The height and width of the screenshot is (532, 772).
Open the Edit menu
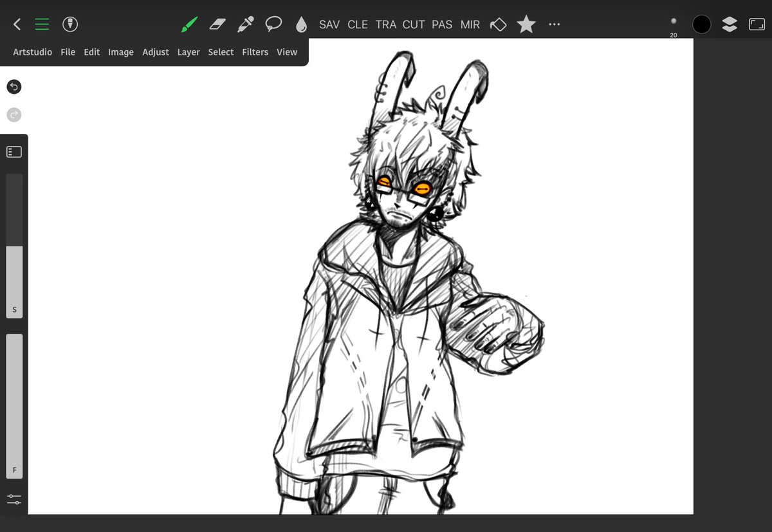pyautogui.click(x=92, y=52)
